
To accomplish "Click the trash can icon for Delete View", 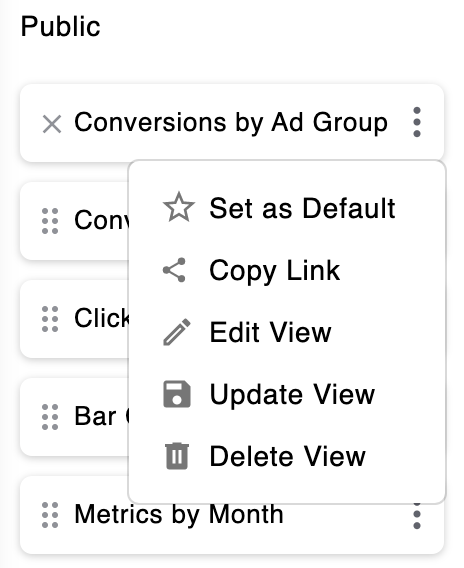I will pyautogui.click(x=177, y=456).
